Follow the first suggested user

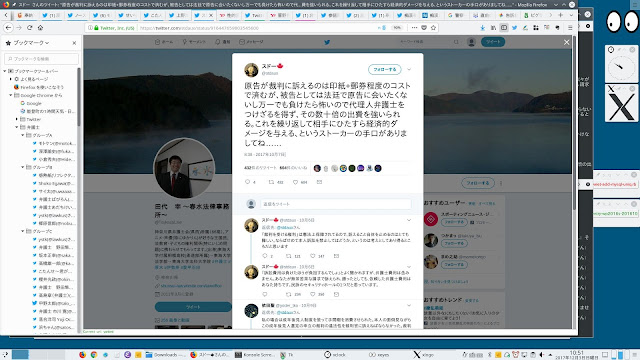454,222
